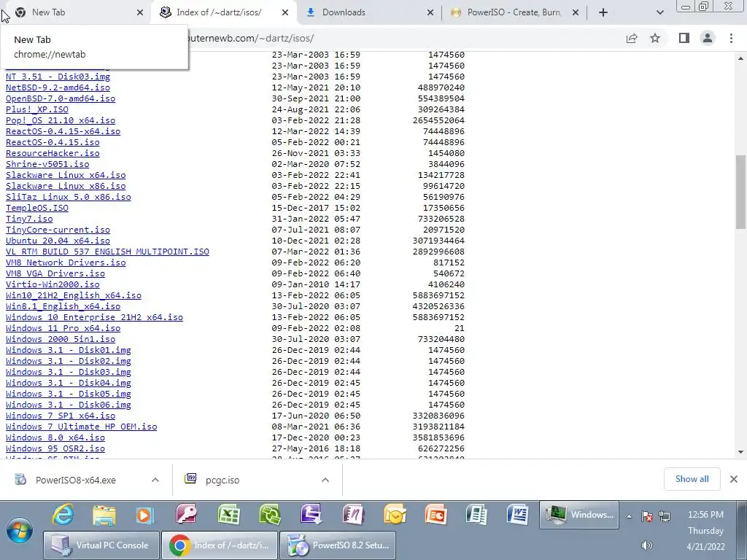Click the page scrollbar up arrow
The width and height of the screenshot is (747, 560).
coord(741,58)
